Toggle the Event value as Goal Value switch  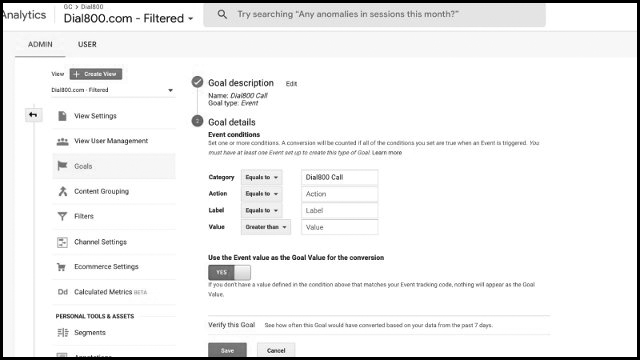[x=229, y=272]
